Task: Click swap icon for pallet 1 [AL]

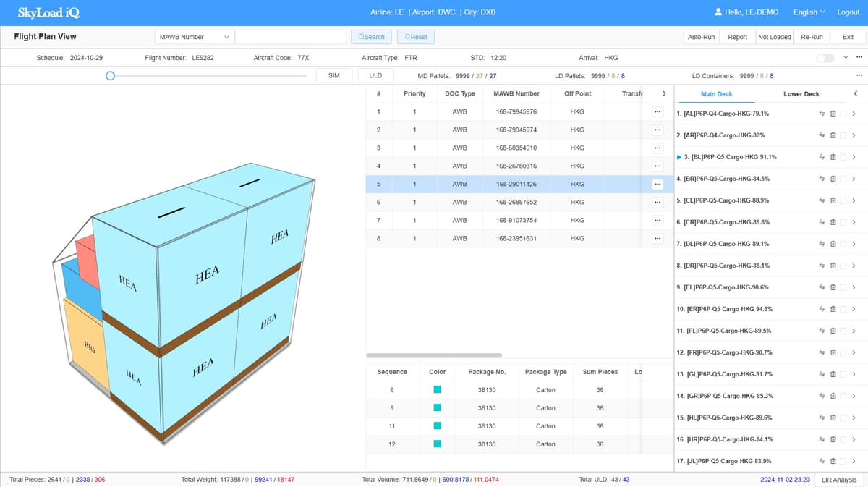Action: click(x=822, y=114)
